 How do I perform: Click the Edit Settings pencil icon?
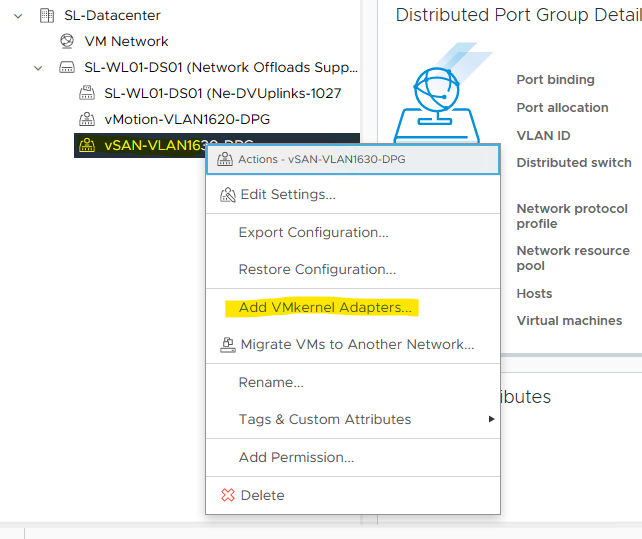(x=228, y=195)
